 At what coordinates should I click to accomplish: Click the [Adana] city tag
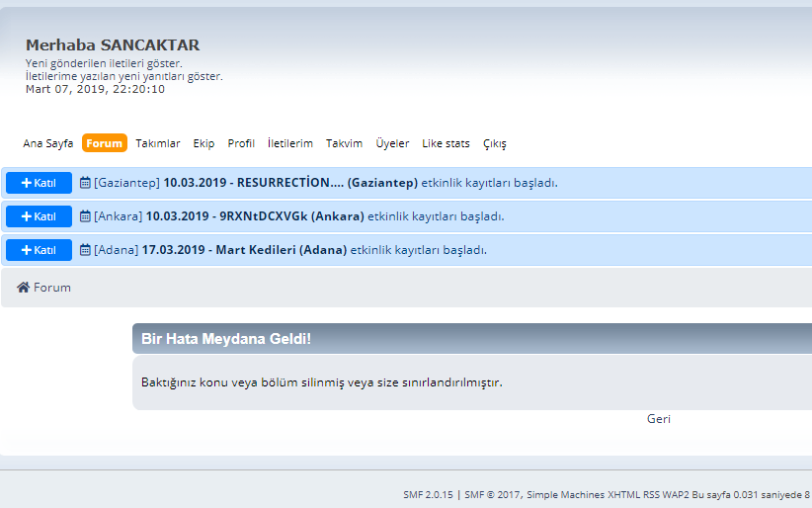click(x=116, y=250)
